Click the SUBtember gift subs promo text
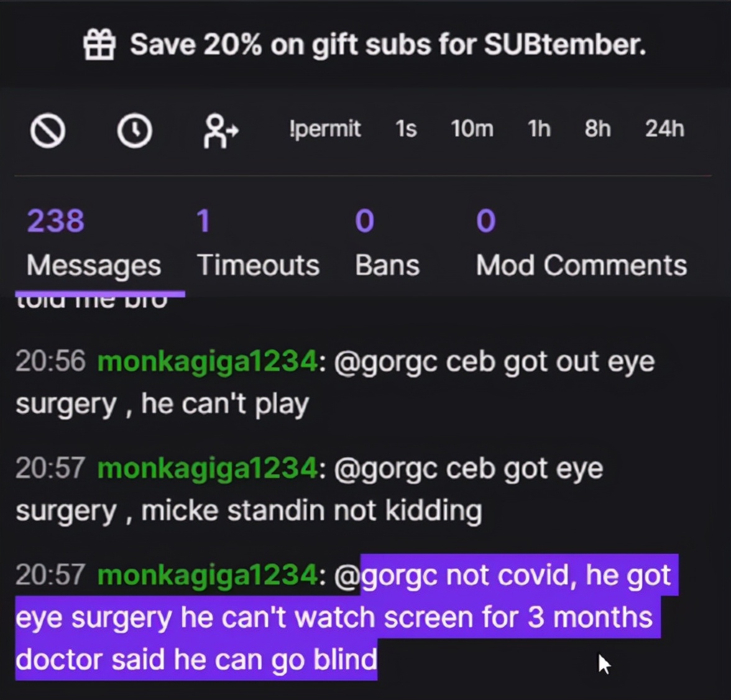The image size is (731, 700). coord(388,45)
